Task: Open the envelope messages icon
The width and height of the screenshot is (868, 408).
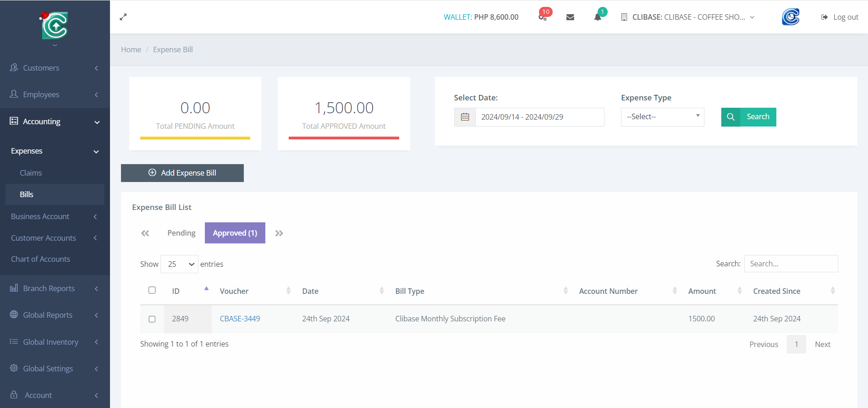Action: tap(570, 17)
